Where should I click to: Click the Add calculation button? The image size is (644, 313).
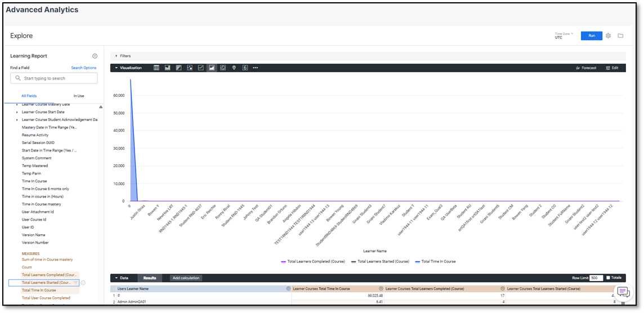(186, 278)
